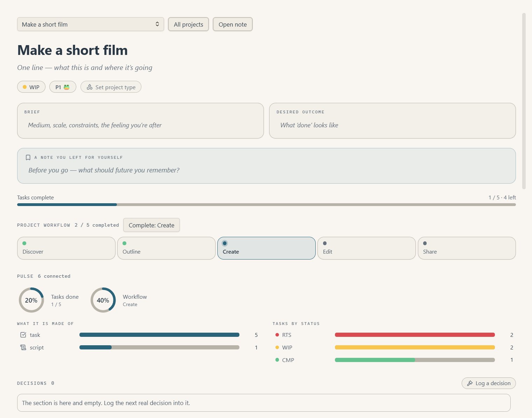
Task: Click the green status dot on Discover
Action: [24, 243]
